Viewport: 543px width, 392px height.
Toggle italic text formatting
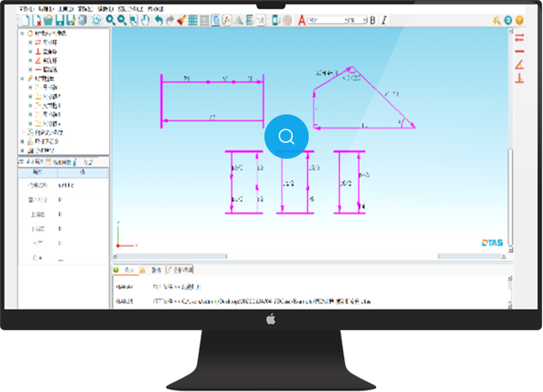click(383, 20)
